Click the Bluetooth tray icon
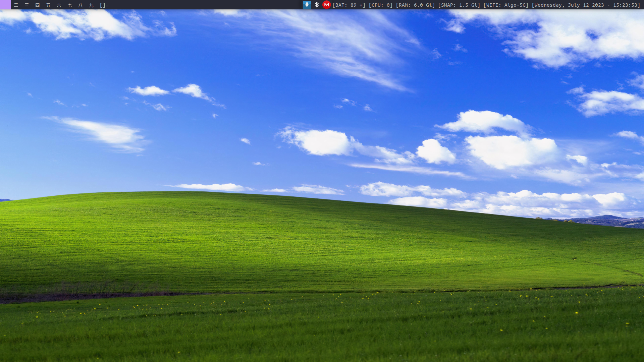 point(317,5)
